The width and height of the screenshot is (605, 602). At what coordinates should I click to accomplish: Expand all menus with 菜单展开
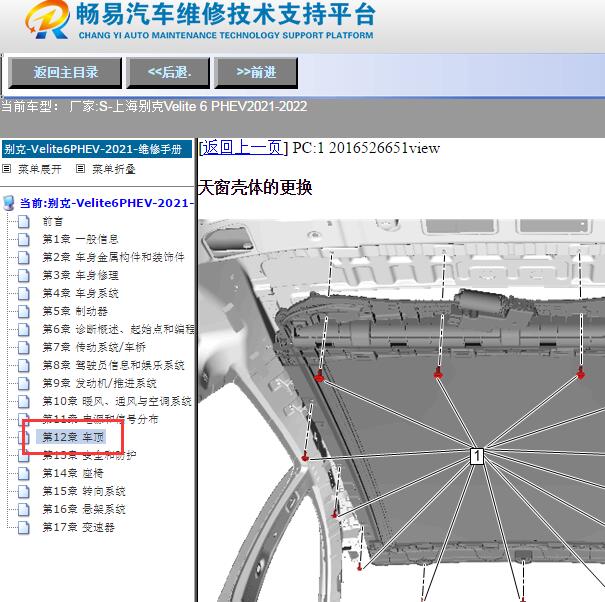(x=40, y=169)
